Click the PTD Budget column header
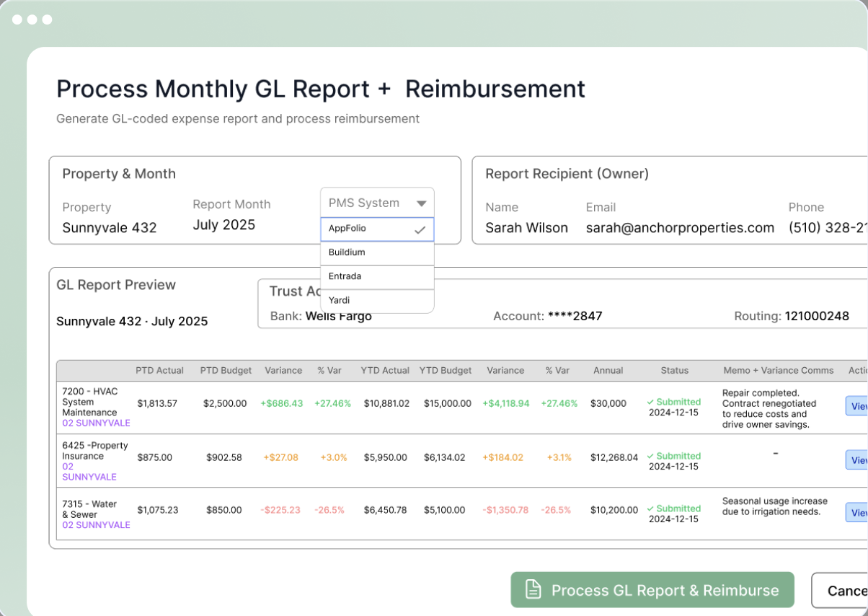Screen dimensions: 868x616 pos(226,370)
